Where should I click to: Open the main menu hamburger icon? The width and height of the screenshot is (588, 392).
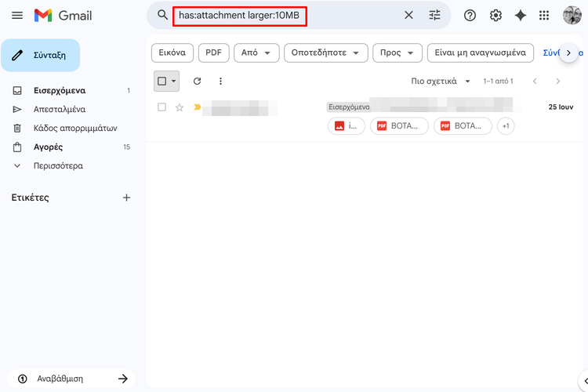coord(17,16)
